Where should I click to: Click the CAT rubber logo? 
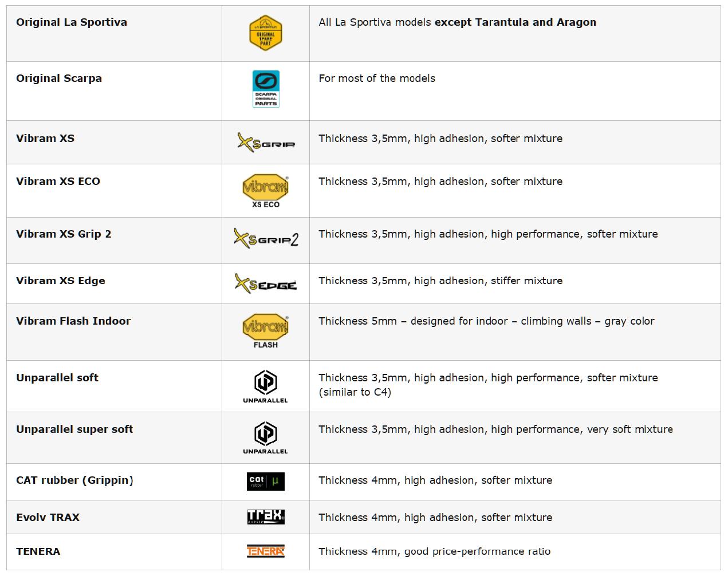(266, 482)
